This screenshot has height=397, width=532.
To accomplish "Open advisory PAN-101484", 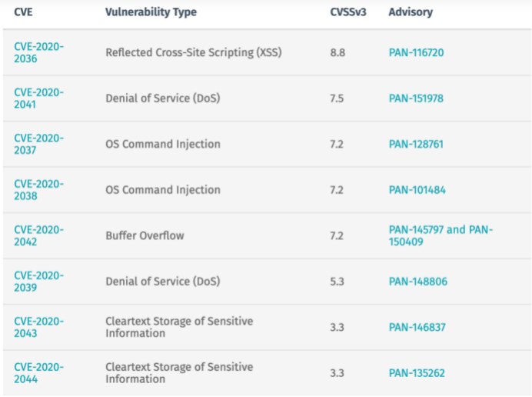I will 416,190.
